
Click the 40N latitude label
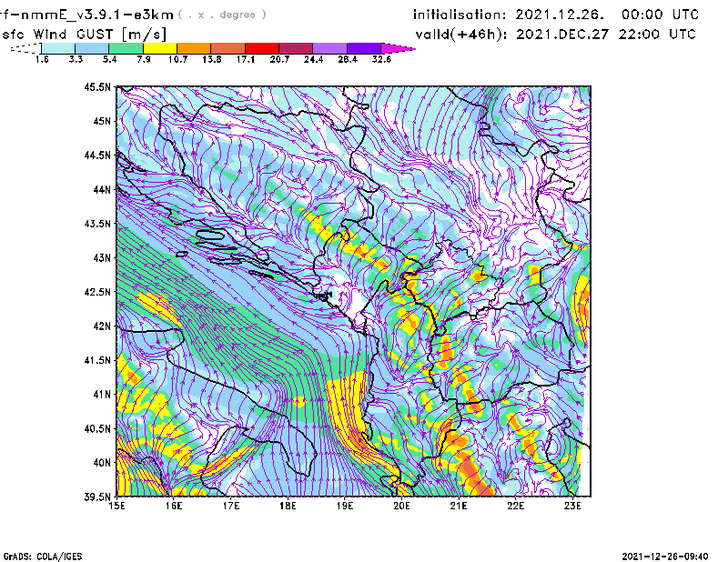(x=102, y=463)
